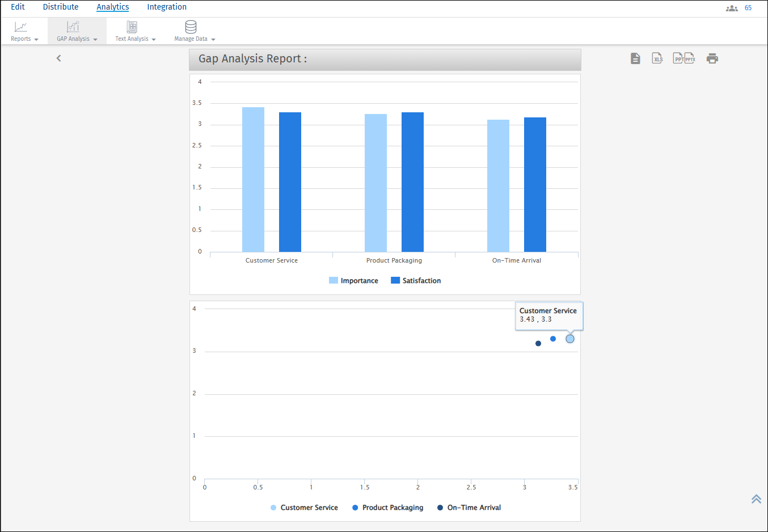Expand the Manage Data dropdown
Screen dimensions: 768x532
pyautogui.click(x=213, y=40)
